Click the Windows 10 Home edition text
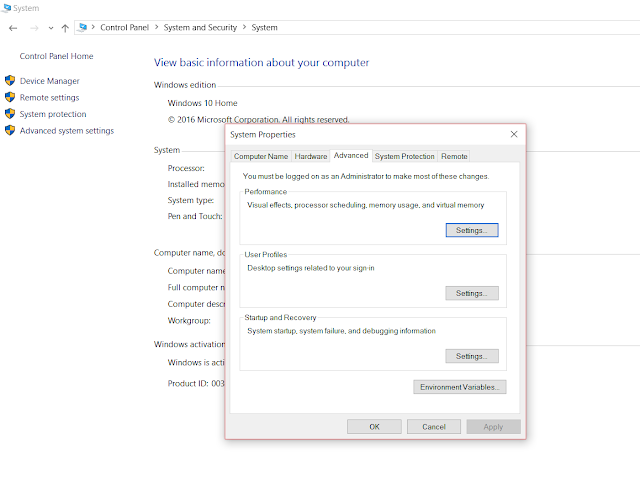Viewport: 640px width, 499px height. pyautogui.click(x=202, y=103)
